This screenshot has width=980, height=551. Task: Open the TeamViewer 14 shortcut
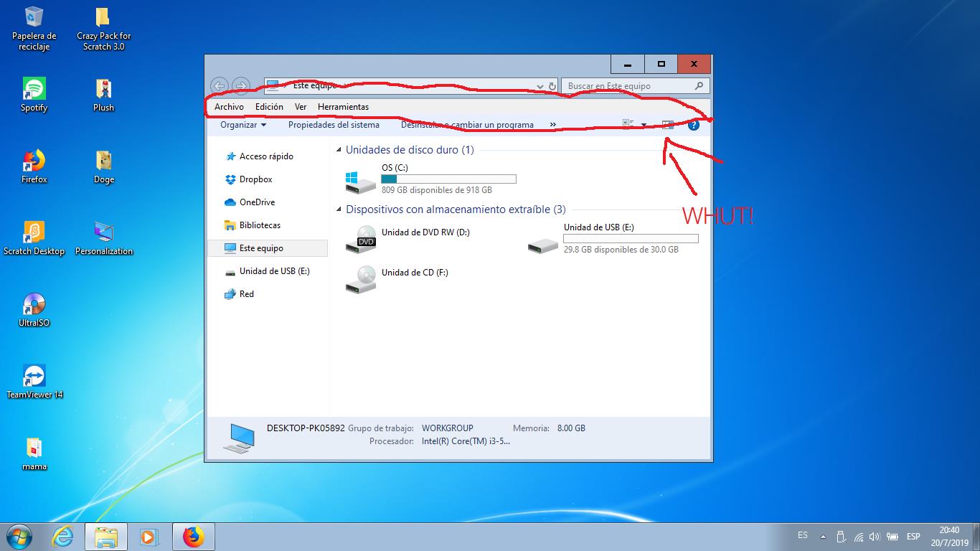pos(34,382)
